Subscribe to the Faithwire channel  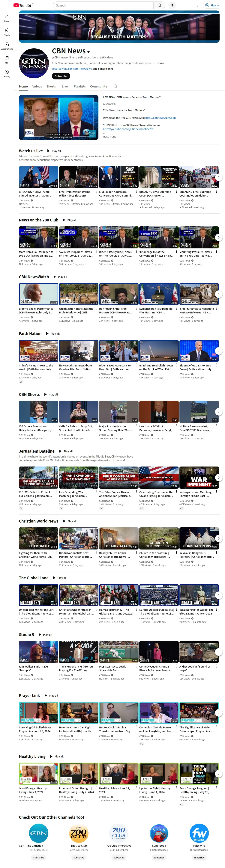tap(199, 858)
